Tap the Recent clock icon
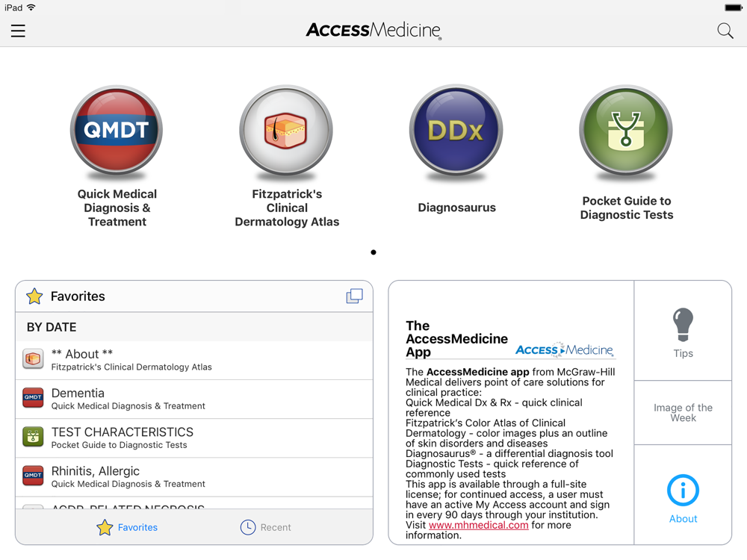747x560 pixels. [248, 527]
